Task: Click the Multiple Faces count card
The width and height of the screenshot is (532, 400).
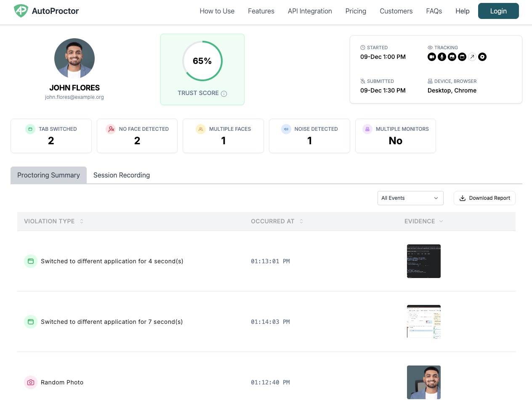Action: (223, 136)
